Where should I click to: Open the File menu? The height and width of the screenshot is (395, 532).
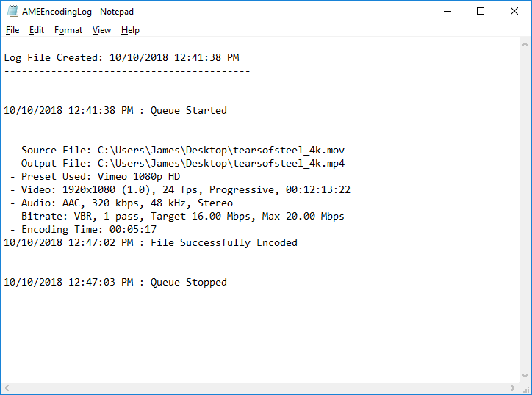(12, 30)
